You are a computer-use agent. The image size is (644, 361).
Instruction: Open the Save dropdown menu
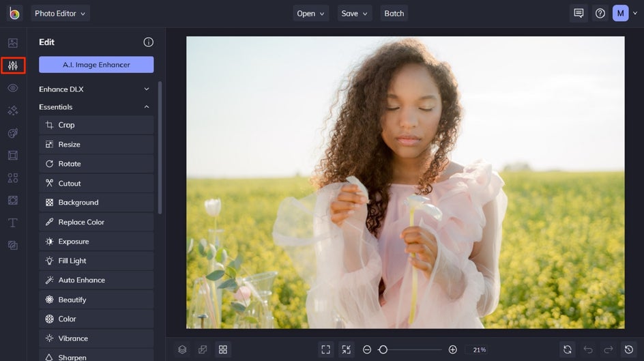(354, 13)
